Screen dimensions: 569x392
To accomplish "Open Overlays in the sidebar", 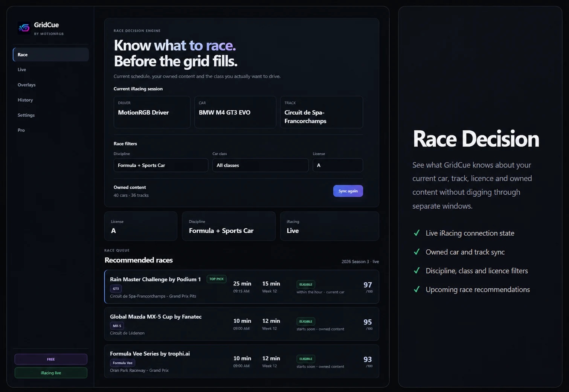I will pyautogui.click(x=26, y=85).
